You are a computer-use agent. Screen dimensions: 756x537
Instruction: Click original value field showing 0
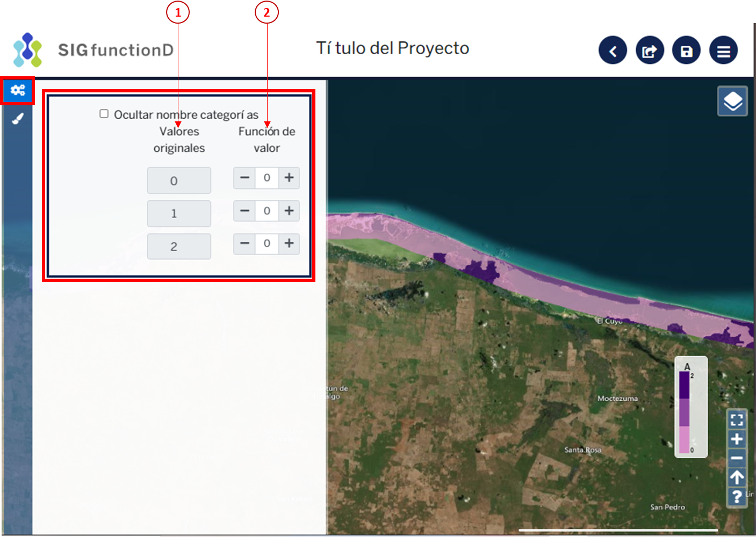(179, 180)
